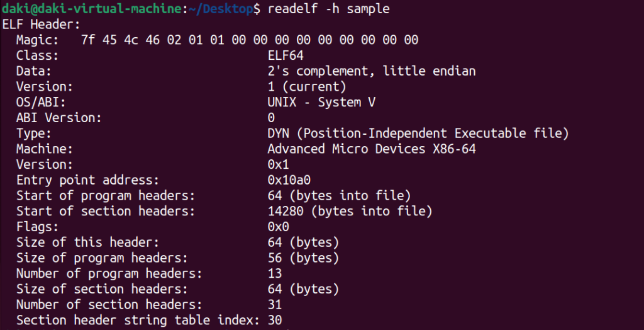Screen dimensions: 644x330
Task: Click the number of section headers 31
Action: (x=275, y=304)
